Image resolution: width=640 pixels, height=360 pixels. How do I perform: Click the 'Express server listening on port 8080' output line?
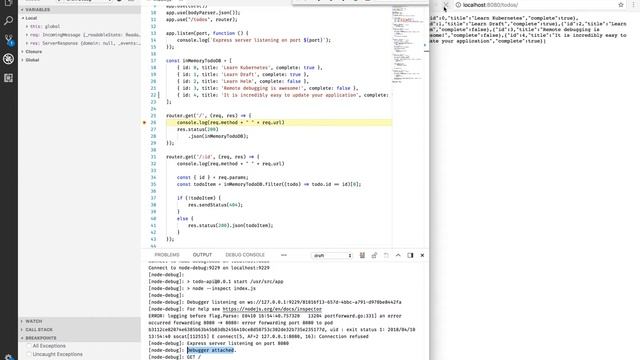(238, 343)
